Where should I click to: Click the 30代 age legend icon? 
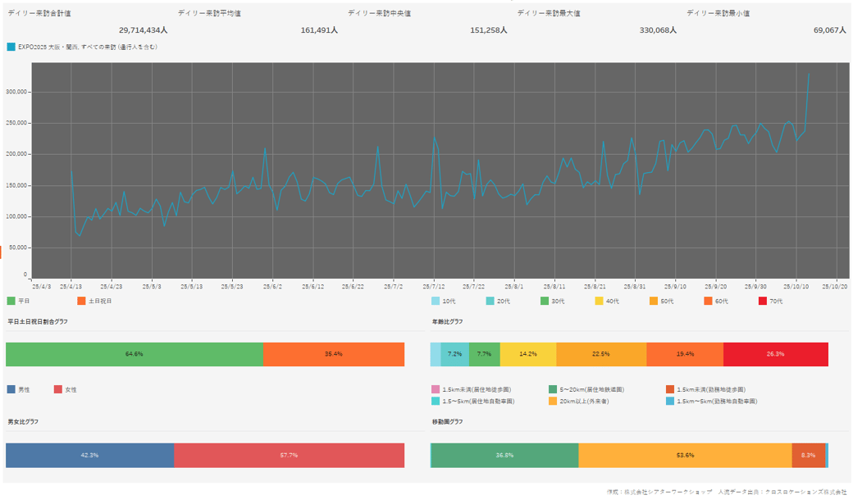coord(545,301)
